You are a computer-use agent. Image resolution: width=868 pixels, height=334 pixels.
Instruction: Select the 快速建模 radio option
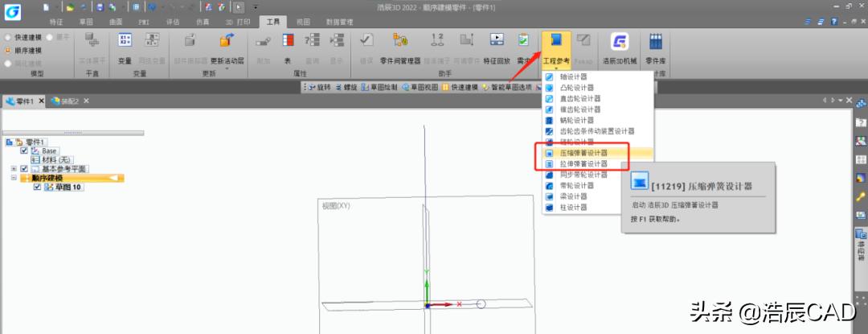coord(23,37)
